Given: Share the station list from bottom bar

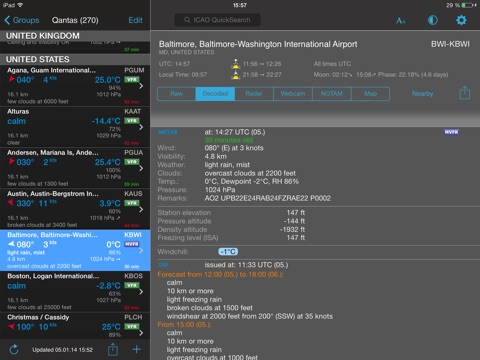Looking at the screenshot, I should pyautogui.click(x=113, y=349).
